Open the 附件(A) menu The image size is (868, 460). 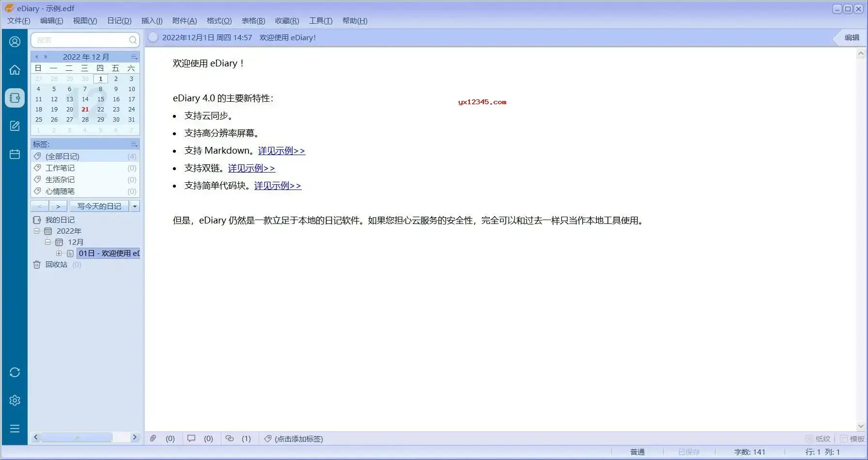185,21
